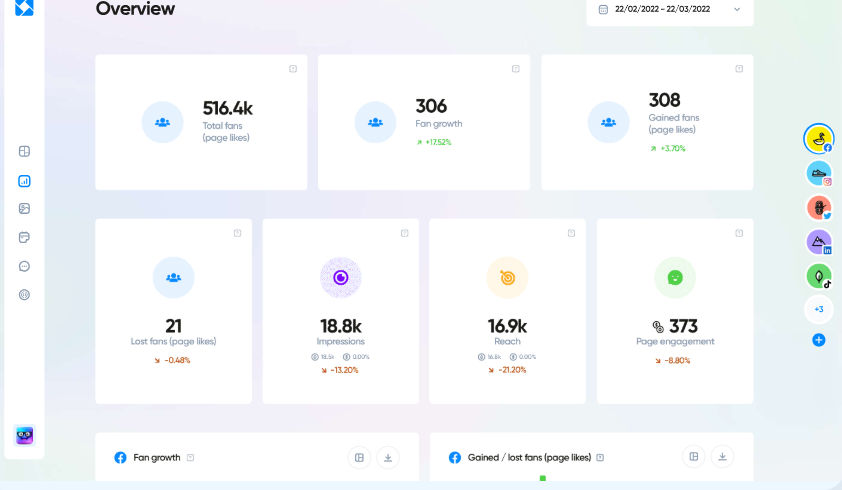The height and width of the screenshot is (490, 842).
Task: Switch layout view of Gained / lost fans chart
Action: pyautogui.click(x=693, y=457)
